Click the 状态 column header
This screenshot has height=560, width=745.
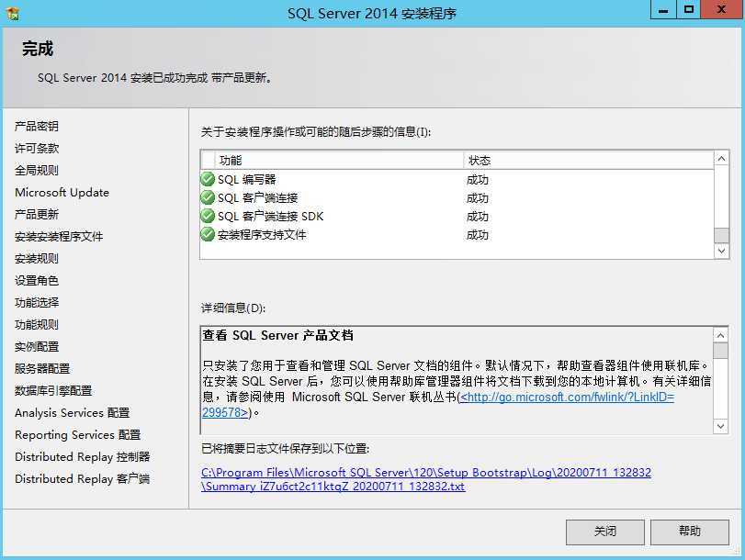pyautogui.click(x=588, y=161)
